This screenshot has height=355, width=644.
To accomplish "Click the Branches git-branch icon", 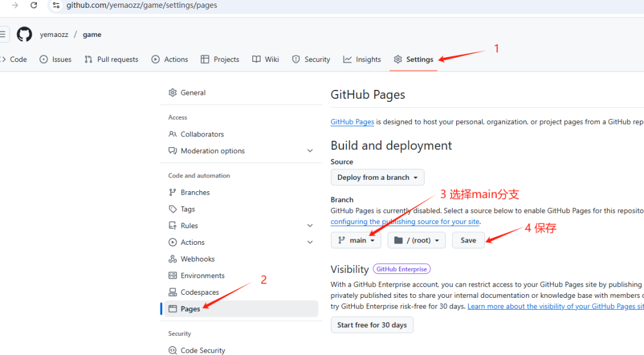I will (172, 192).
